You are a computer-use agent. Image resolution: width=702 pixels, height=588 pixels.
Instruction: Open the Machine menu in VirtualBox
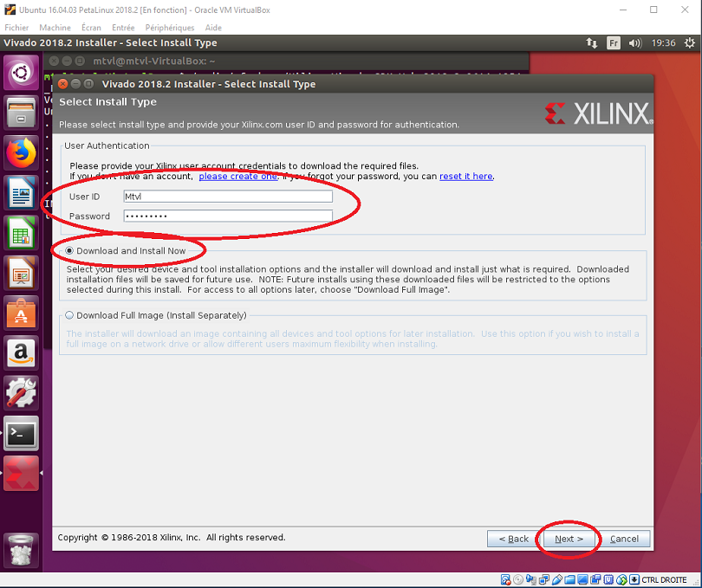(x=55, y=27)
